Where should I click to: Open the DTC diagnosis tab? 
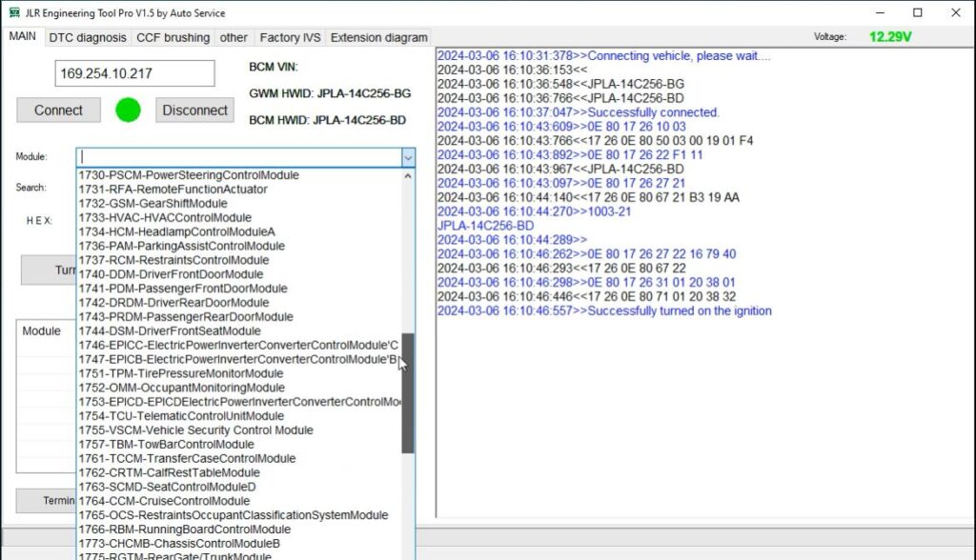(87, 37)
